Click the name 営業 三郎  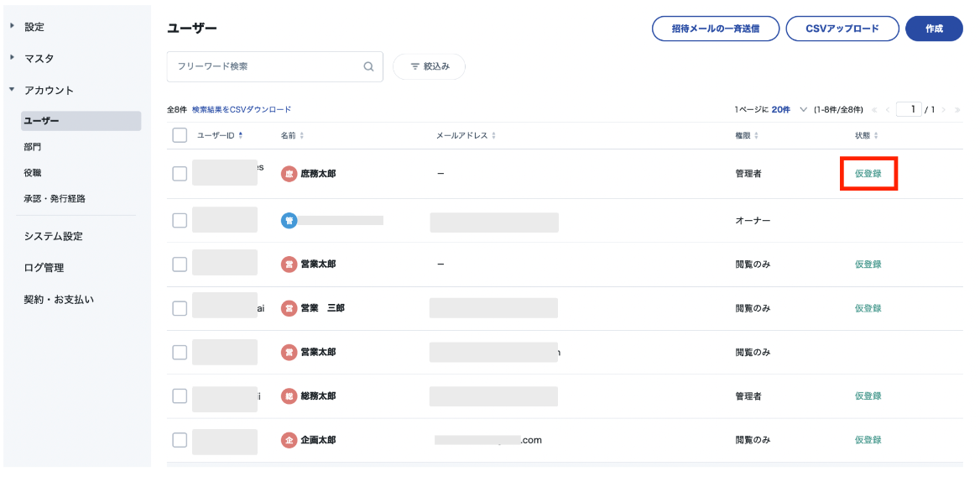click(x=322, y=308)
